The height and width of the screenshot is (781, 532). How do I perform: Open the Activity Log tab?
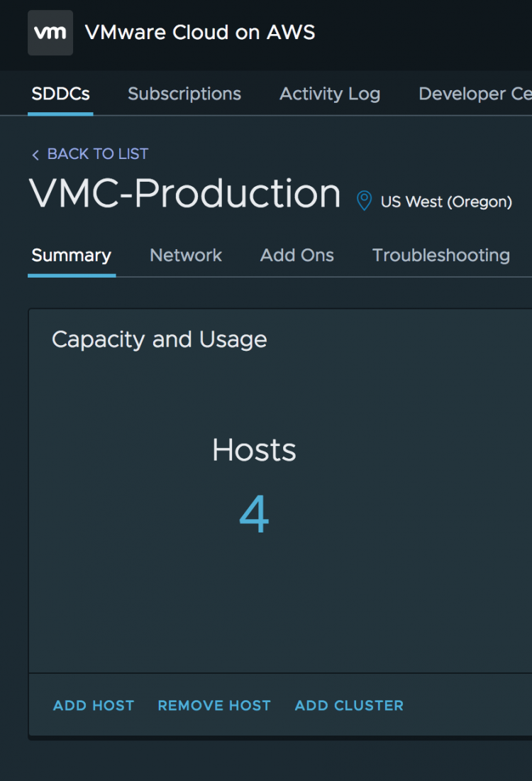330,94
